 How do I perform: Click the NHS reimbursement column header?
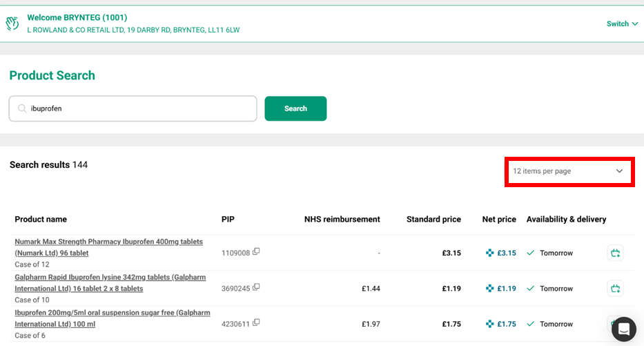[x=342, y=220]
